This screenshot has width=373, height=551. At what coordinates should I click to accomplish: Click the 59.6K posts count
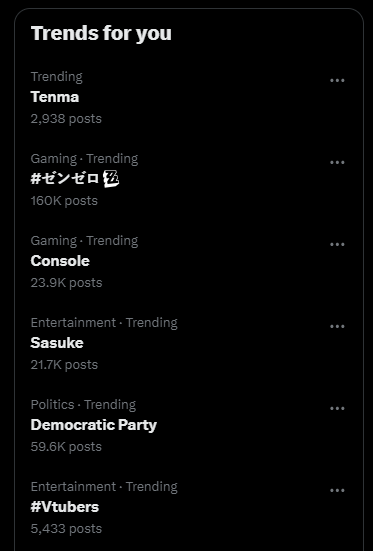[66, 447]
